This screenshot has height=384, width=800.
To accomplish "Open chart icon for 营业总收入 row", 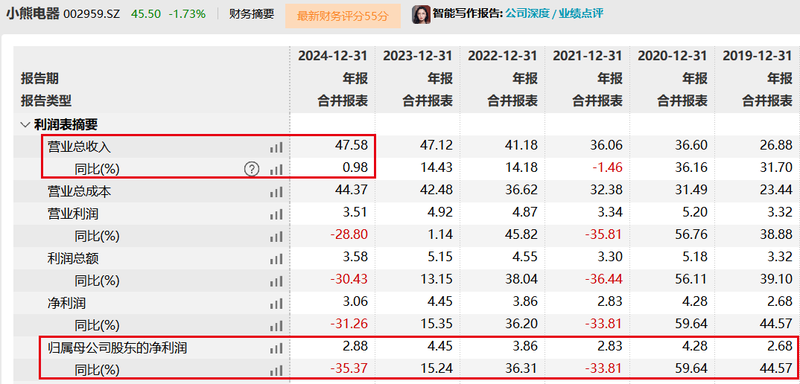I will click(x=276, y=147).
